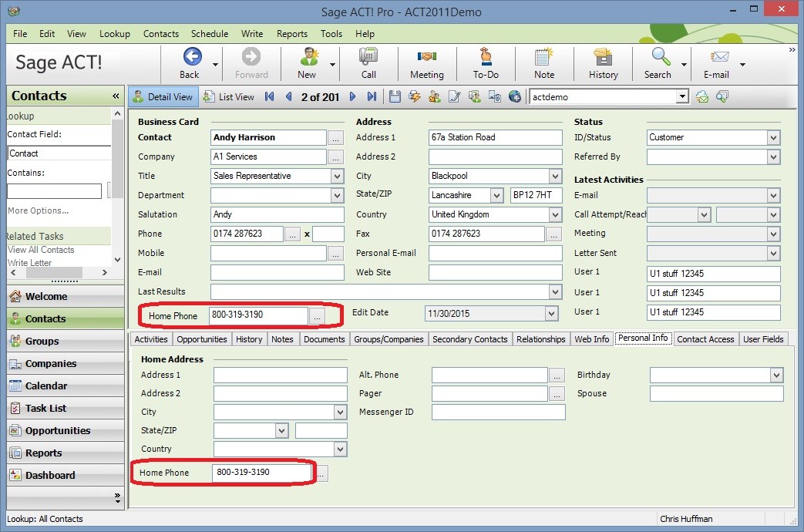Screen dimensions: 804x532
Task: Open Companies in the navigation bar
Action: (66, 364)
